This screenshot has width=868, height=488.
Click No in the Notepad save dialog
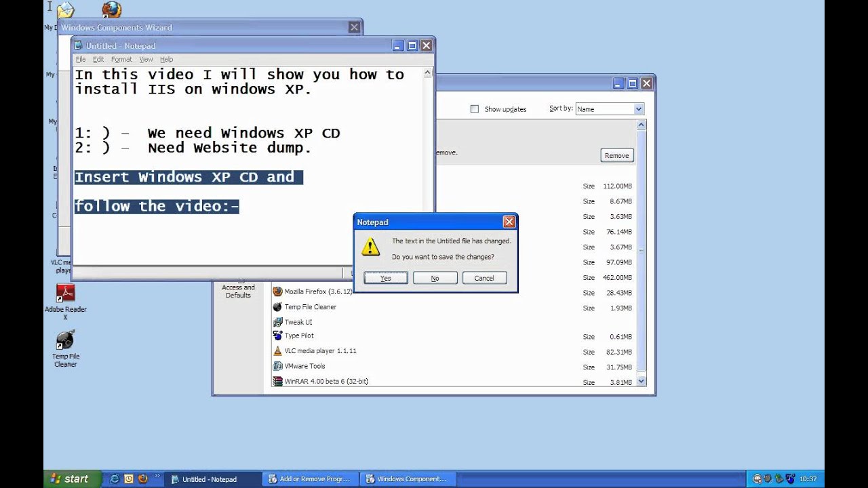(x=435, y=278)
